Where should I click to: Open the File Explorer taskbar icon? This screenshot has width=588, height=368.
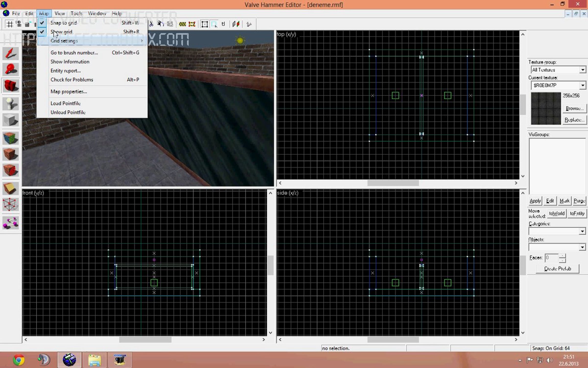(95, 360)
